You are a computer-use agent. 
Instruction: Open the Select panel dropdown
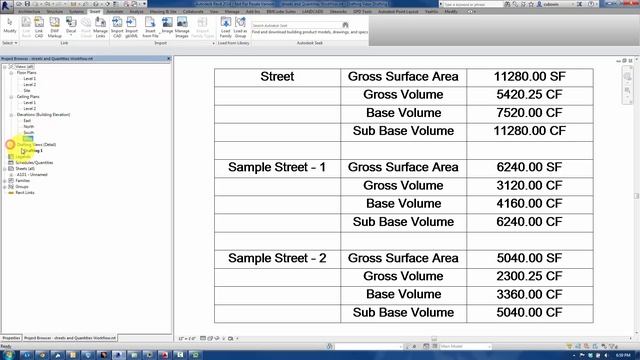pos(10,43)
